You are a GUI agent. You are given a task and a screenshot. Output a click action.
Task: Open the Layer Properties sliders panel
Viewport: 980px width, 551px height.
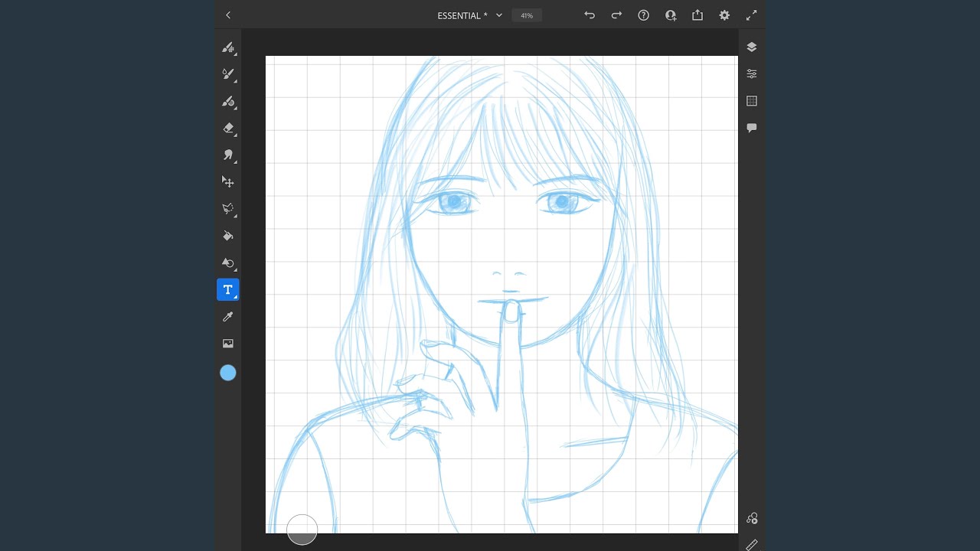pos(752,74)
